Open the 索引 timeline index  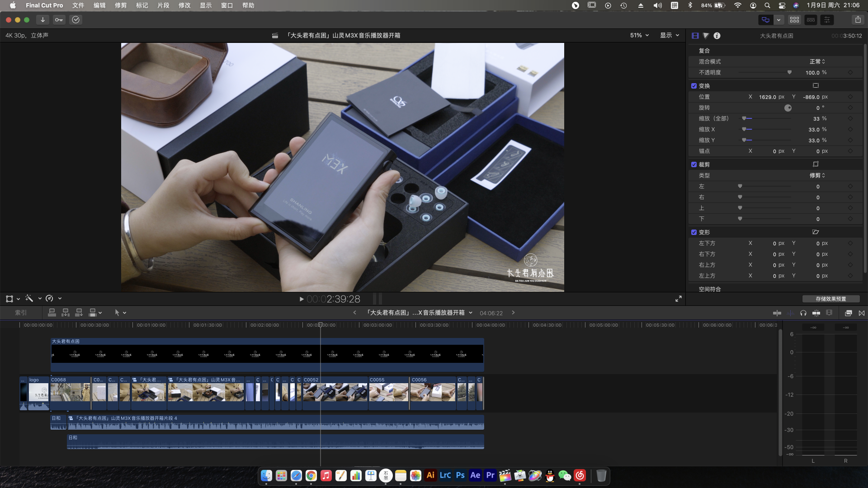pyautogui.click(x=21, y=312)
